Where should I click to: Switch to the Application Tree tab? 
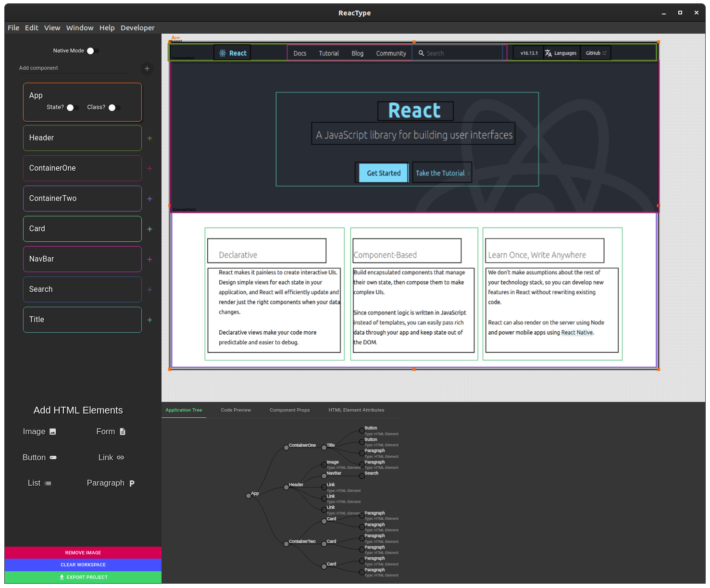(184, 410)
